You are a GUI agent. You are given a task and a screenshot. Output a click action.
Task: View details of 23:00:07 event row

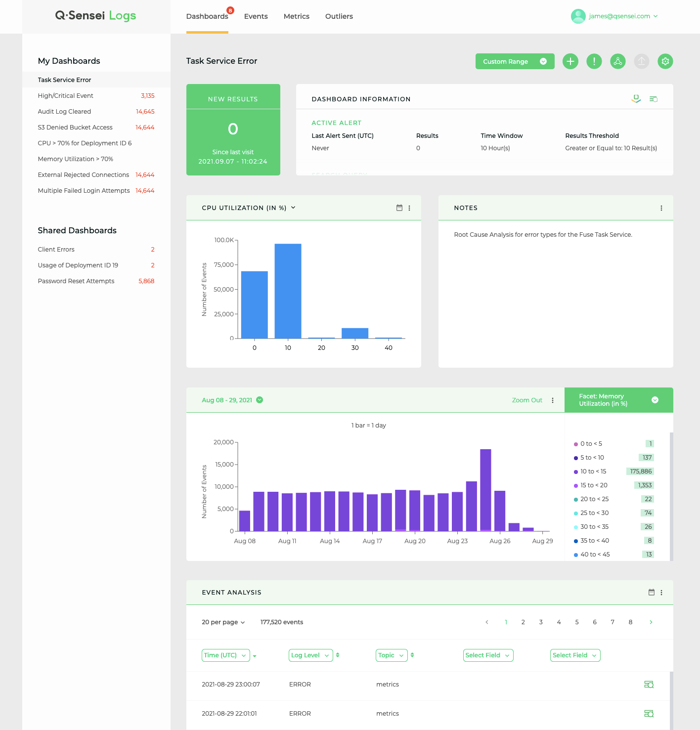click(649, 685)
